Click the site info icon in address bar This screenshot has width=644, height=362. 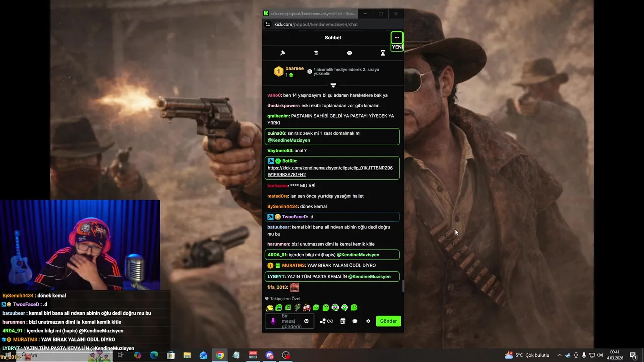click(x=268, y=24)
